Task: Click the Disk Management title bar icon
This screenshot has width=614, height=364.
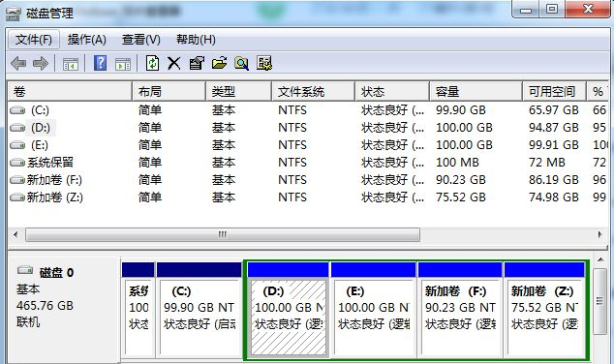Action: pyautogui.click(x=14, y=15)
